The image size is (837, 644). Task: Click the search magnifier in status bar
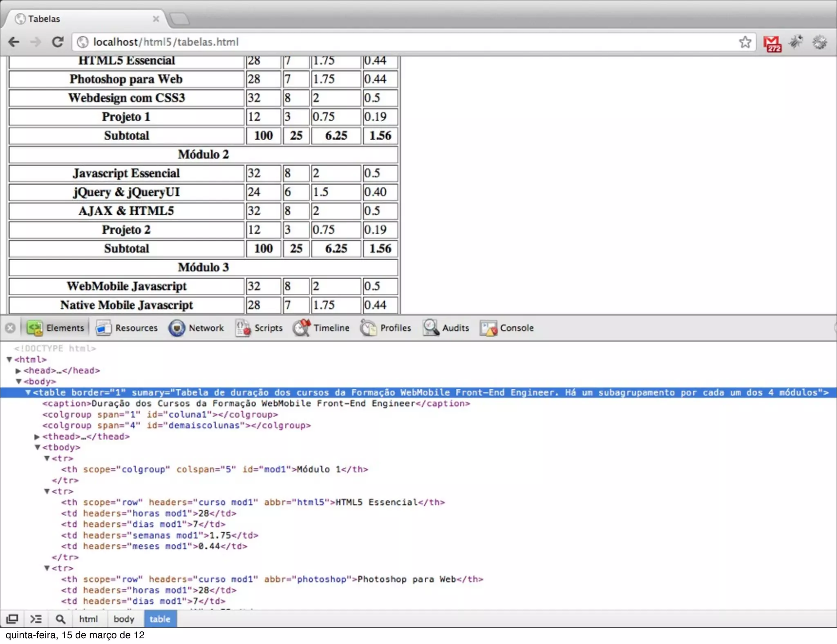pos(60,619)
